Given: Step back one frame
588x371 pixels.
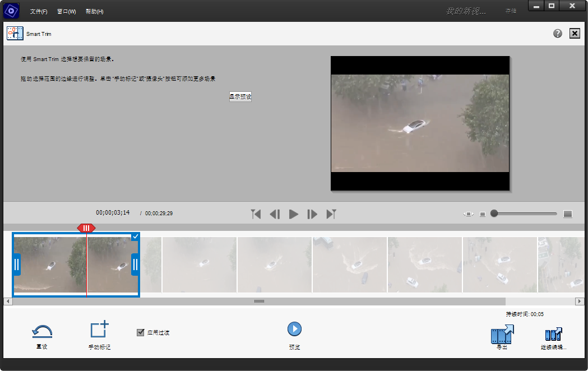Looking at the screenshot, I should coord(275,214).
